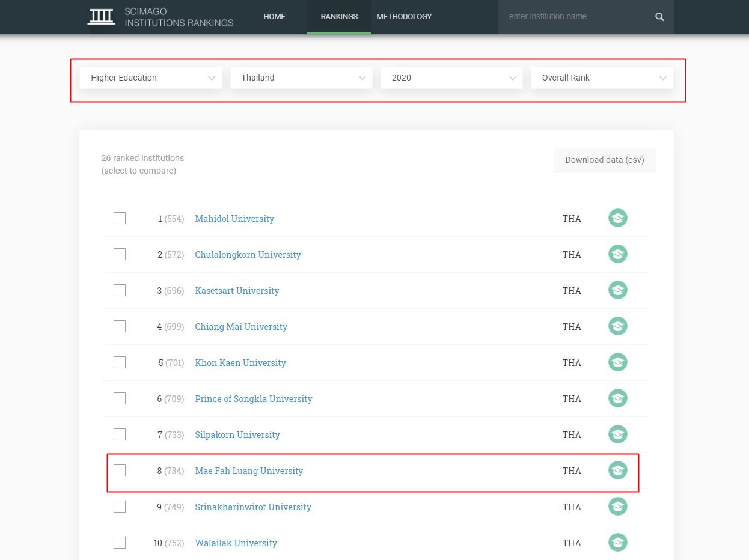
Task: Click graduation cap icon for Walailak University
Action: [618, 543]
